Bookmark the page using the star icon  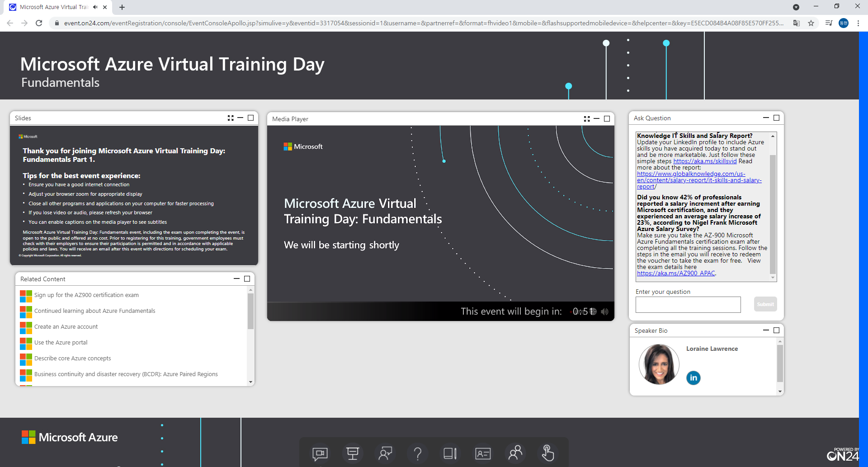click(811, 23)
